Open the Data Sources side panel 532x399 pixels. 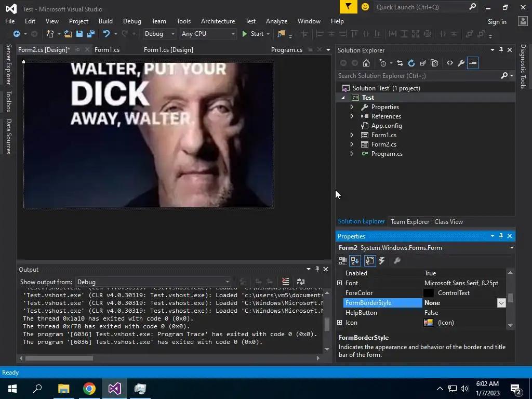pyautogui.click(x=8, y=137)
